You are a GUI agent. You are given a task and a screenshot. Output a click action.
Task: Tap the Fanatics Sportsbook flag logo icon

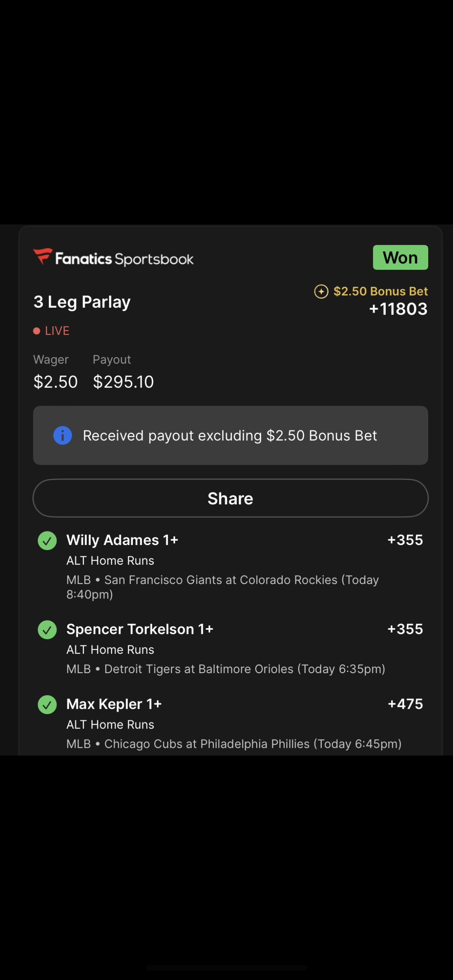[43, 256]
